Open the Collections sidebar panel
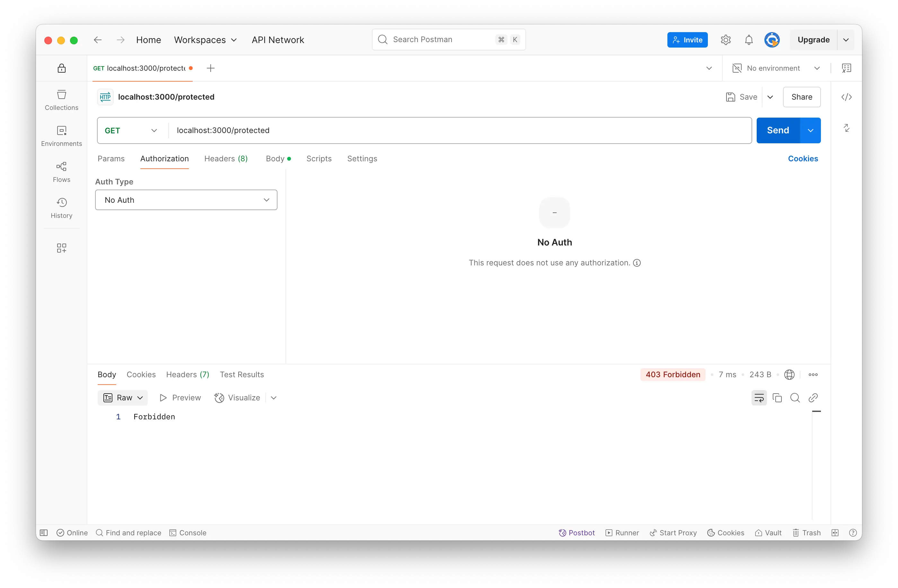The width and height of the screenshot is (898, 588). pos(61,100)
